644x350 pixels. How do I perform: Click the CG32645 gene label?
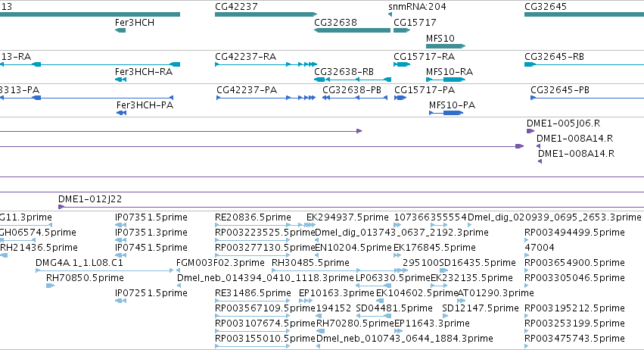coord(546,7)
